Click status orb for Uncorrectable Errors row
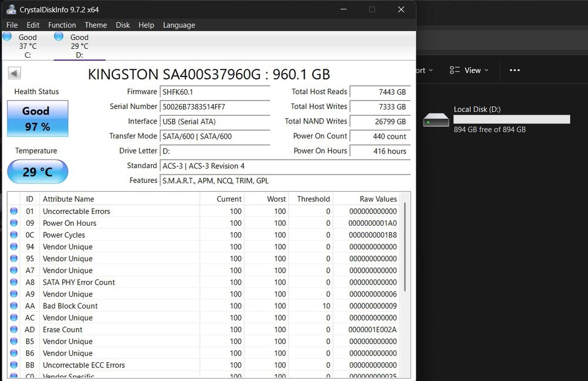 pyautogui.click(x=14, y=211)
